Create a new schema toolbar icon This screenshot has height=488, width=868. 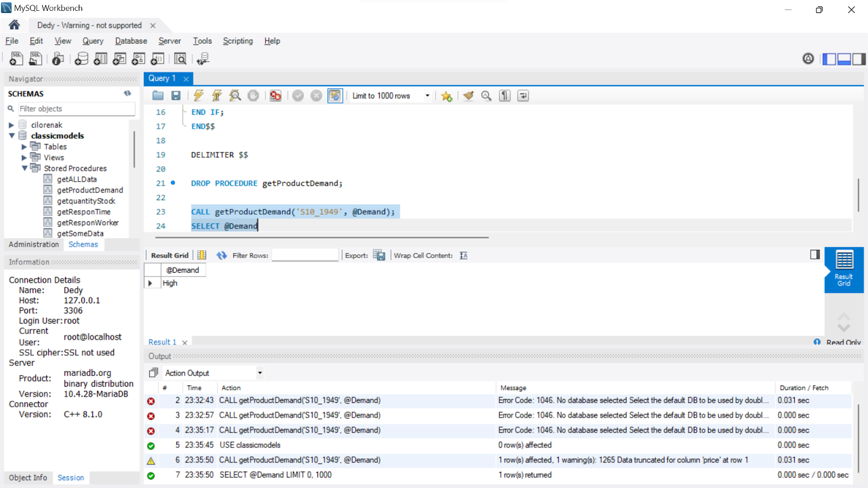[81, 59]
